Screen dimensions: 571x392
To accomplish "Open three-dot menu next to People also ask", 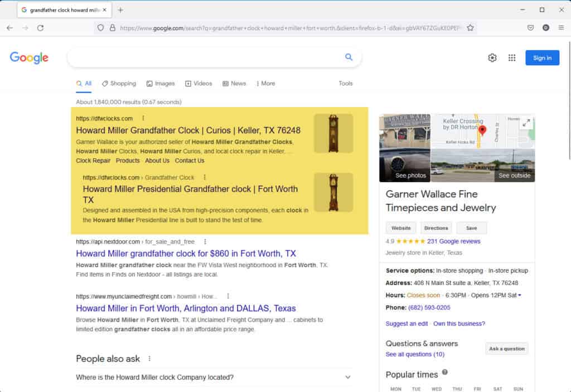I will (149, 359).
